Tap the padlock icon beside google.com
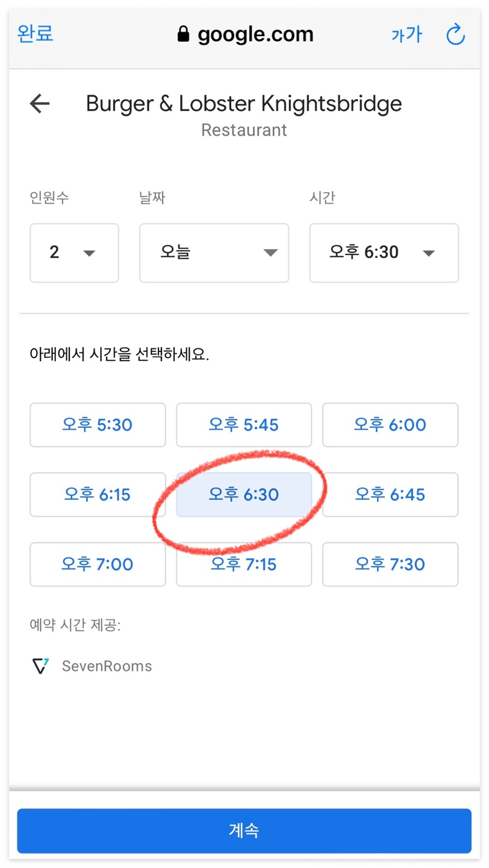 pyautogui.click(x=184, y=34)
